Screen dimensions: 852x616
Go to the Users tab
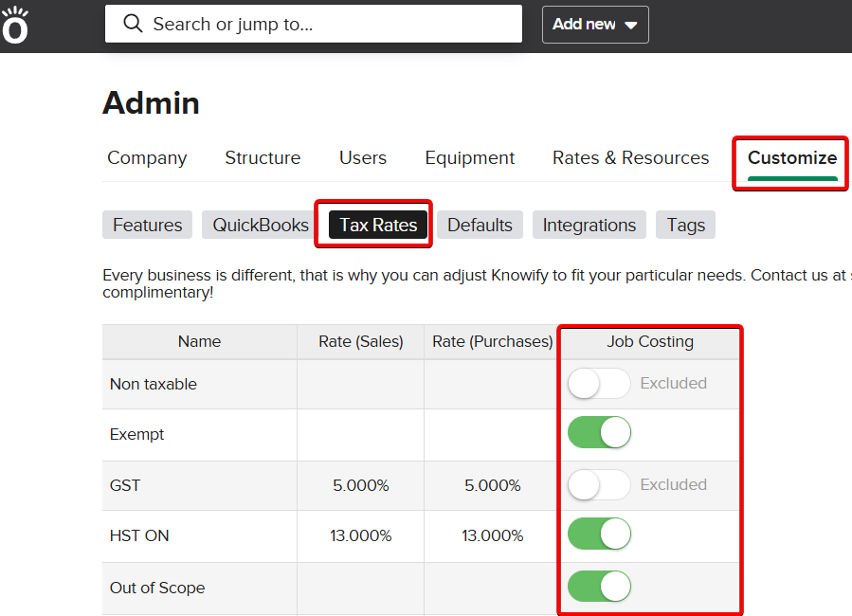363,158
